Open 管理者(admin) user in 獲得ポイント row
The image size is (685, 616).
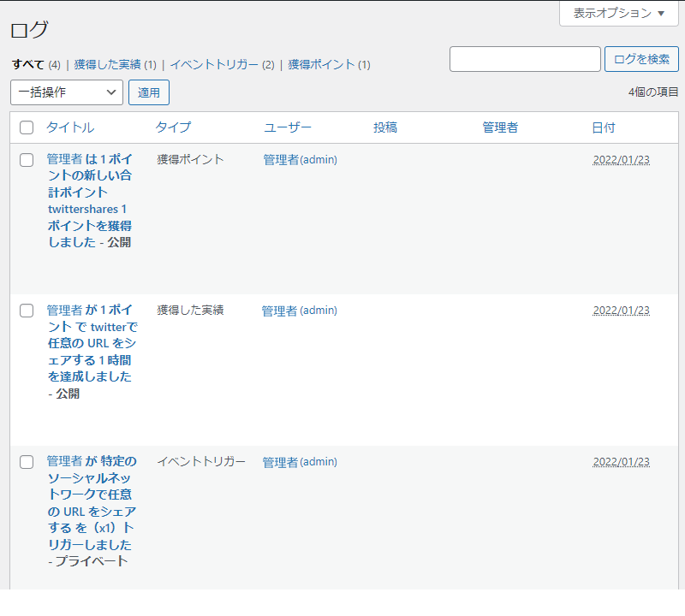click(x=301, y=160)
